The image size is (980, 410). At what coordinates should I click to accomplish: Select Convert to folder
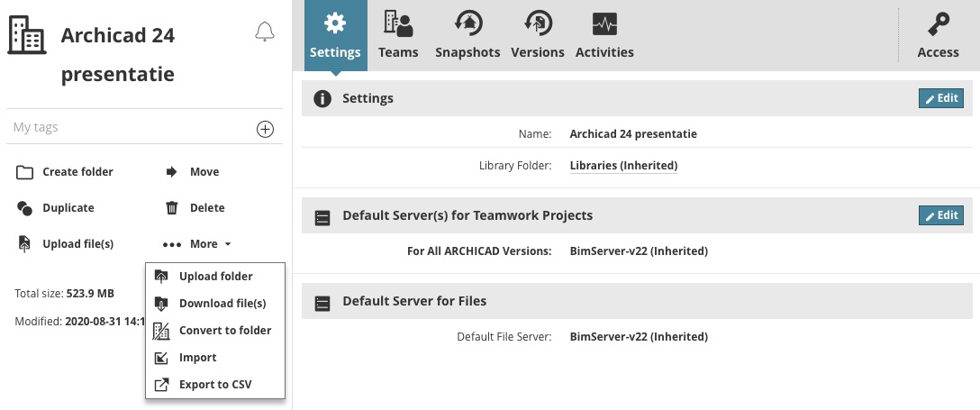click(215, 331)
